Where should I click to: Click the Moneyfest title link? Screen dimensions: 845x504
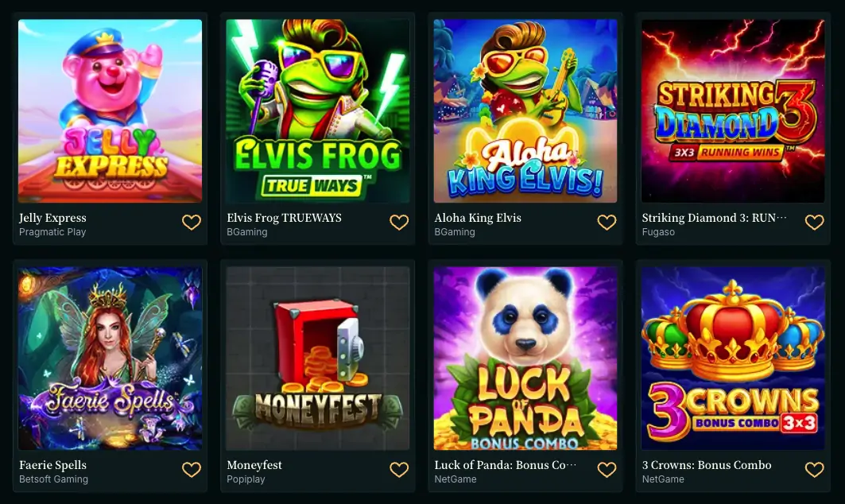pos(254,465)
